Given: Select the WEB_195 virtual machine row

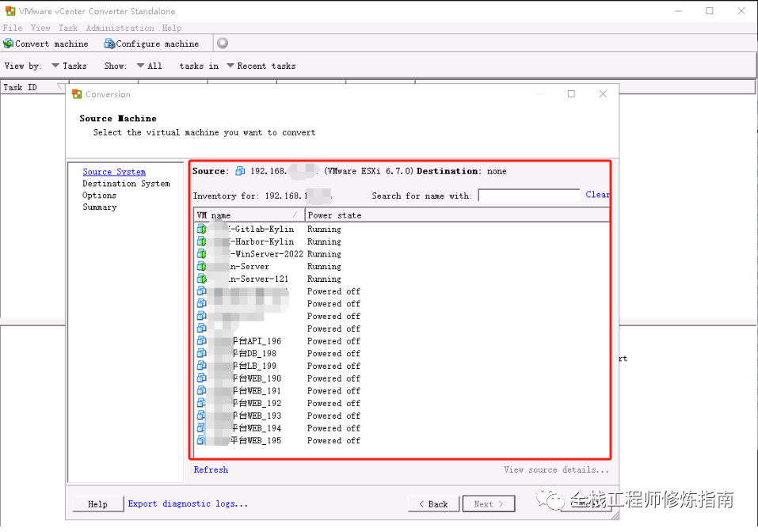Looking at the screenshot, I should [x=402, y=441].
